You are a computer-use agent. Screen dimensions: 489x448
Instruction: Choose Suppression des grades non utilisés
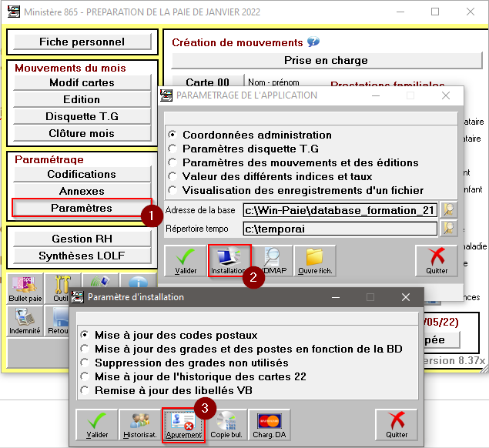point(85,363)
